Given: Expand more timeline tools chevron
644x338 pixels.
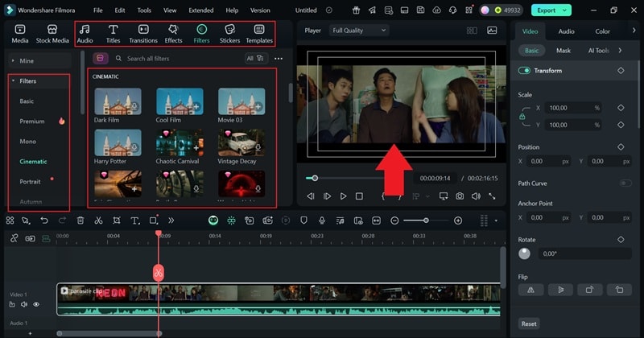Looking at the screenshot, I should tap(171, 221).
